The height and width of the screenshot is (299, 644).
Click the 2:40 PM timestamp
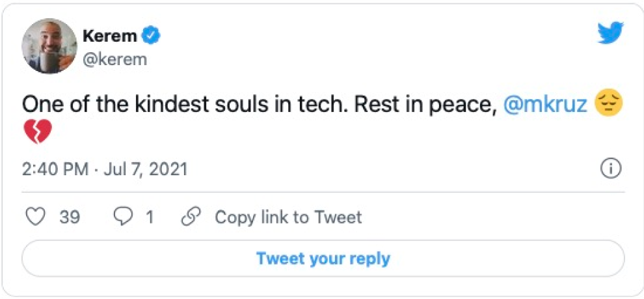[x=55, y=170]
